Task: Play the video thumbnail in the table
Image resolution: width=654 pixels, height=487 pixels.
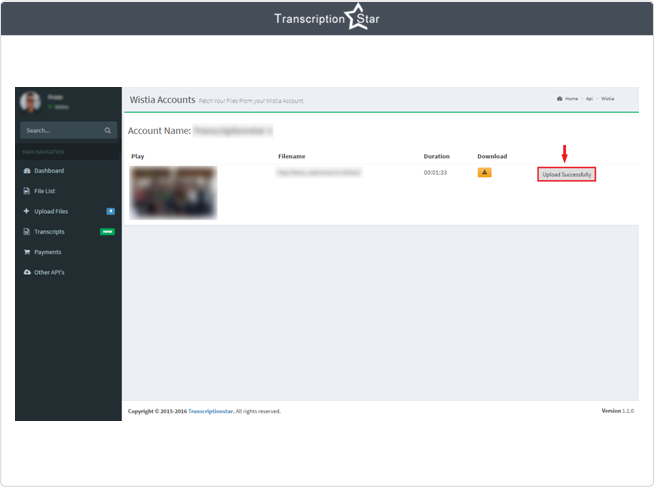Action: click(x=173, y=193)
